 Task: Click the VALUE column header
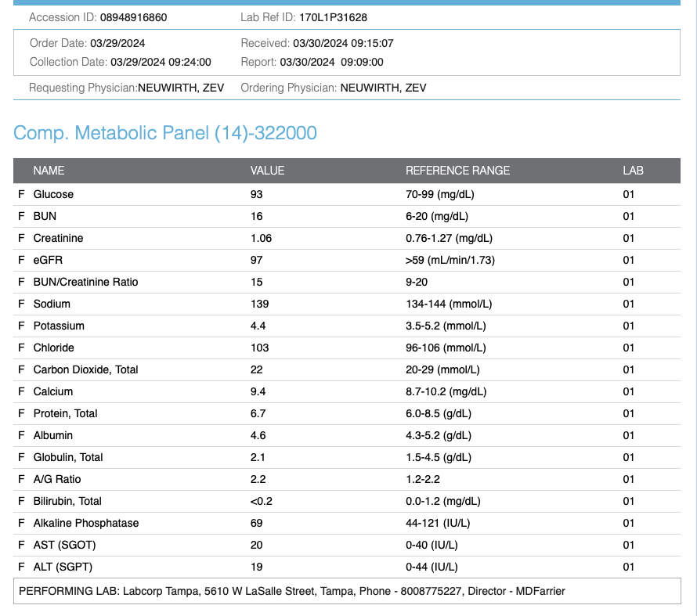click(267, 171)
